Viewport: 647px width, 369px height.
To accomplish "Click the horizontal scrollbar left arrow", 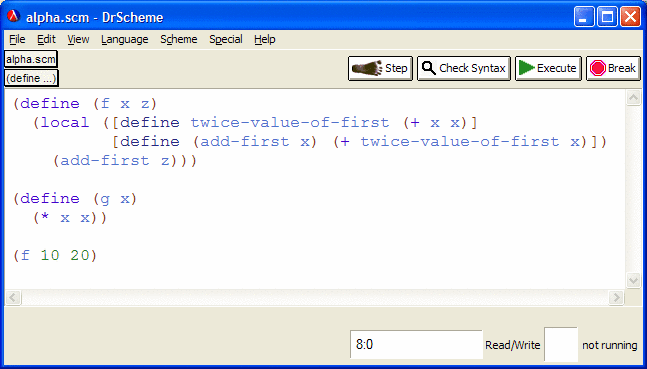I will [13, 297].
